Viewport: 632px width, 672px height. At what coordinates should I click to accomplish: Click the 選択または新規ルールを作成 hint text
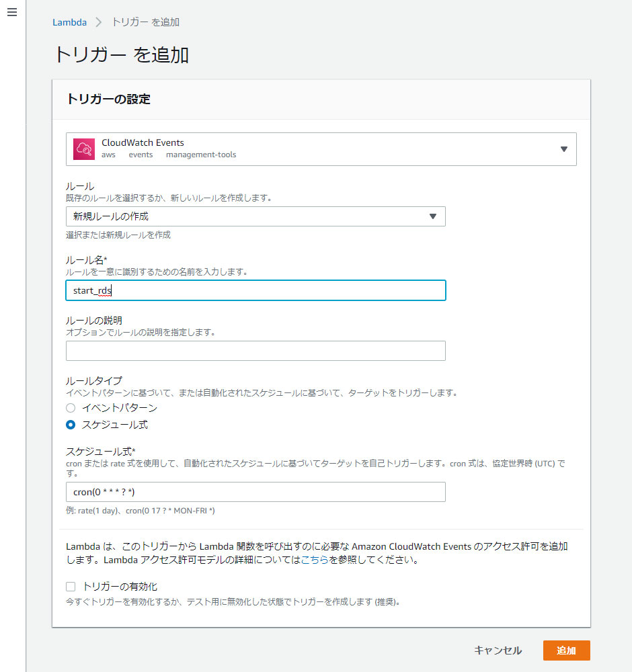pyautogui.click(x=118, y=235)
